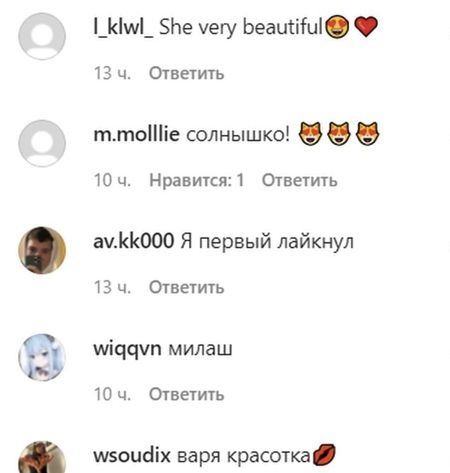Open wsoudix profile photo
The width and height of the screenshot is (450, 473).
click(42, 457)
